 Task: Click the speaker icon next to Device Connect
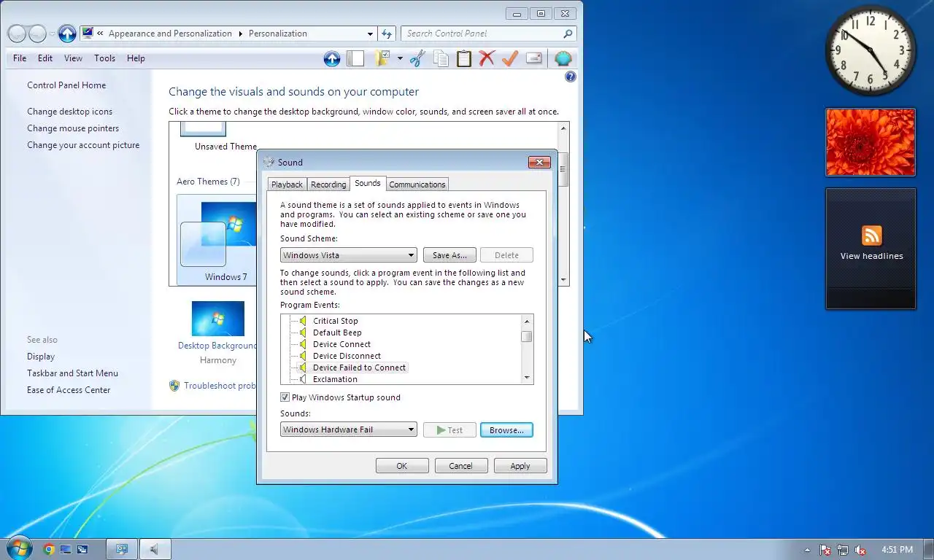coord(303,344)
